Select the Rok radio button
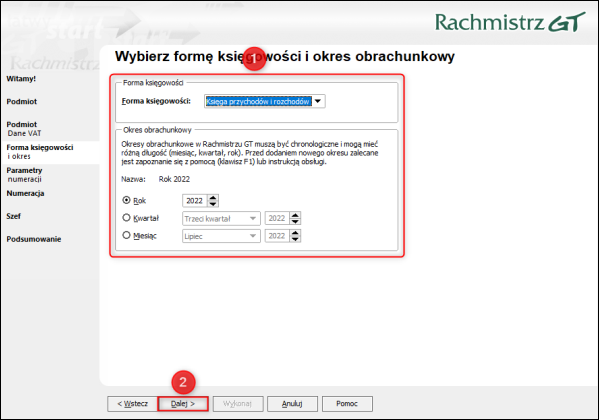This screenshot has height=420, width=599. [126, 200]
